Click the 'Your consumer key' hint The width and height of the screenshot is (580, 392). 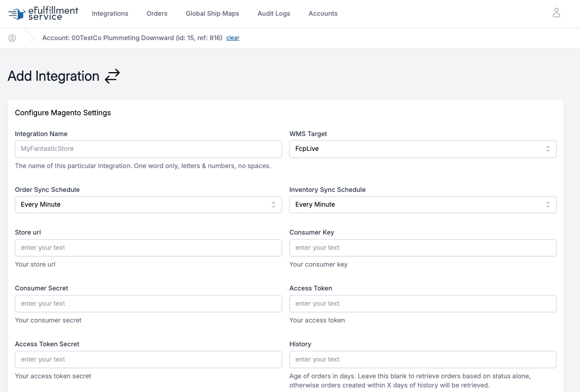(x=319, y=265)
